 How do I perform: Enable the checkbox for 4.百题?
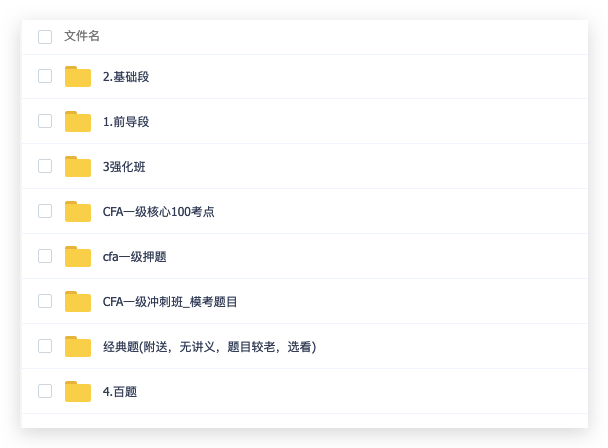[x=45, y=391]
